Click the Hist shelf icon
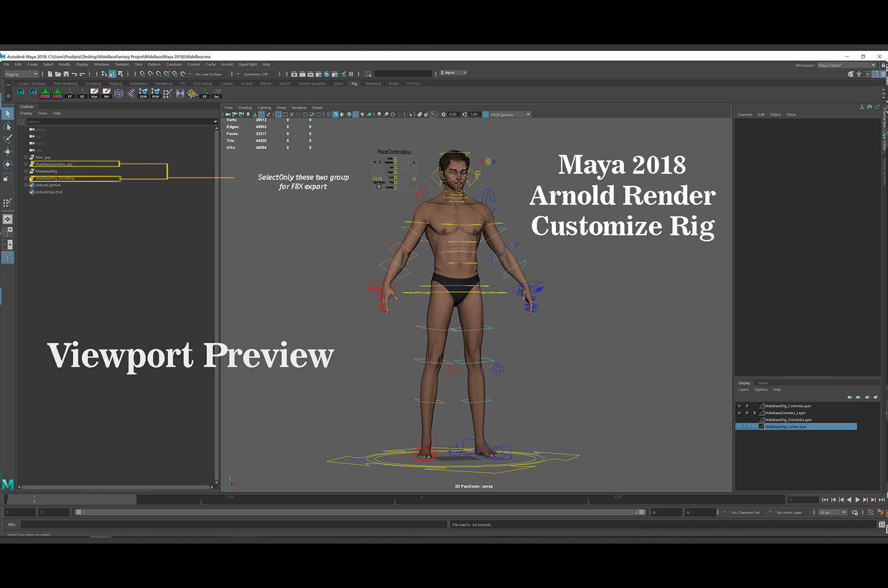888x588 pixels. [94, 93]
